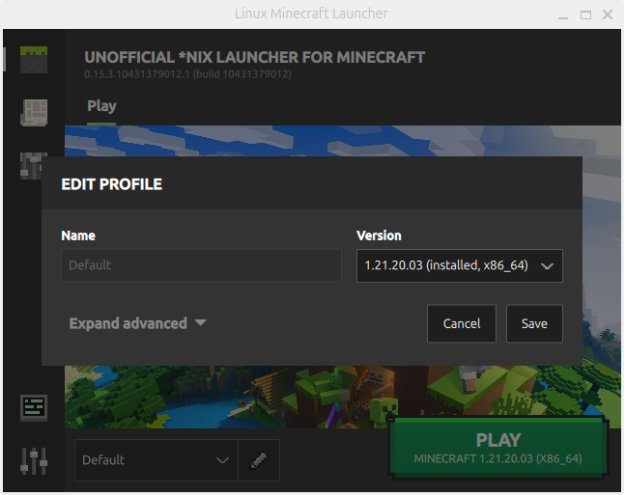
Task: Click the third sidebar icon below the newspaper
Action: click(x=33, y=165)
